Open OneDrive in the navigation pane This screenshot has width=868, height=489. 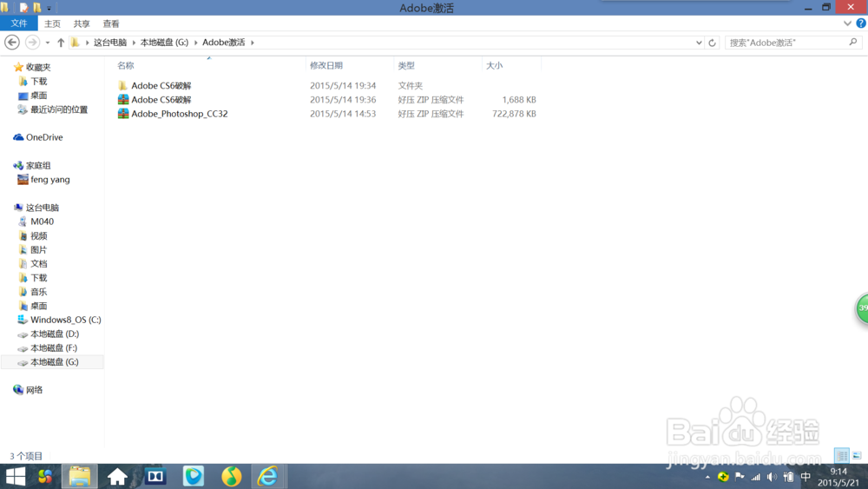click(x=43, y=137)
